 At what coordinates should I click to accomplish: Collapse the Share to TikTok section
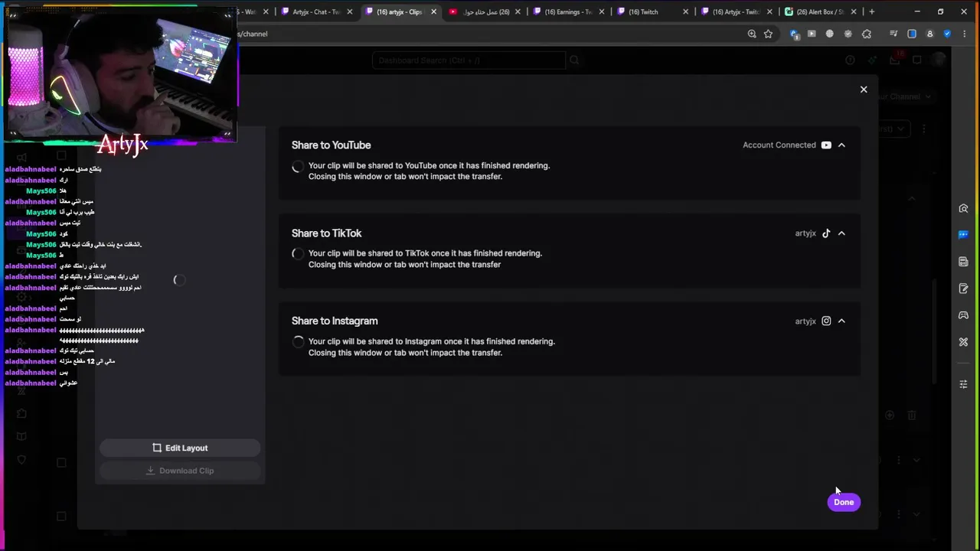pyautogui.click(x=841, y=233)
